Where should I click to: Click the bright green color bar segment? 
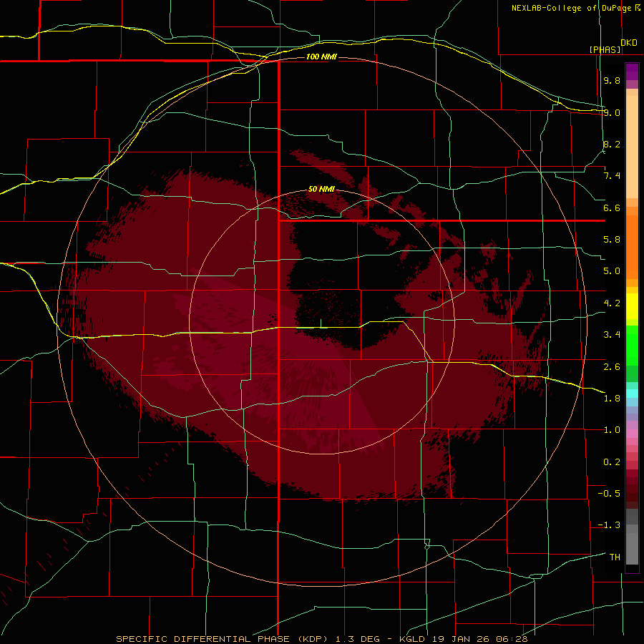coord(632,345)
